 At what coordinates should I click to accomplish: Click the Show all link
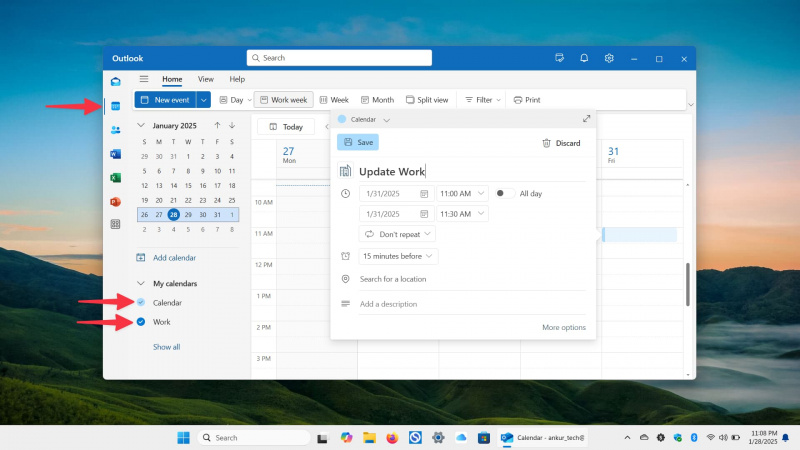(166, 347)
